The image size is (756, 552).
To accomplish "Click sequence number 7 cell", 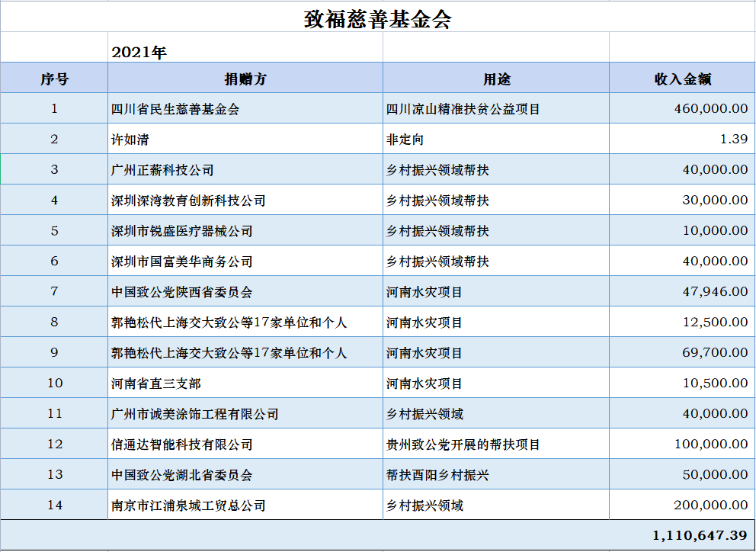I will point(54,291).
